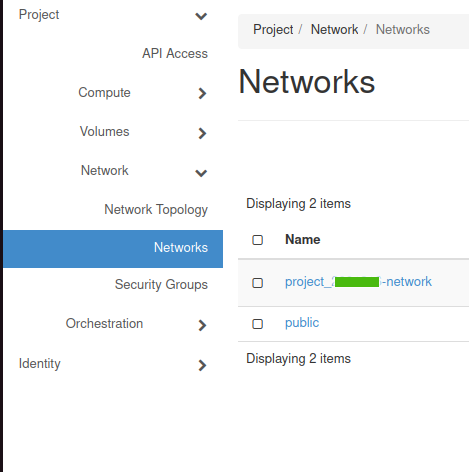Open the project_-network link
Image resolution: width=469 pixels, height=472 pixels.
(358, 282)
